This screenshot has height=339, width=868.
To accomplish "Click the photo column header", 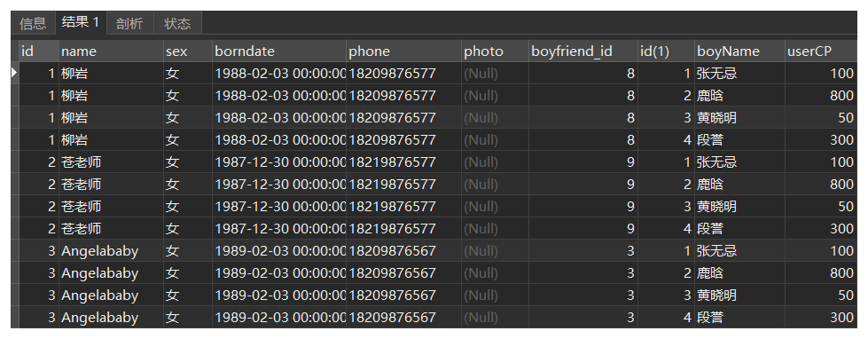I will pos(495,51).
